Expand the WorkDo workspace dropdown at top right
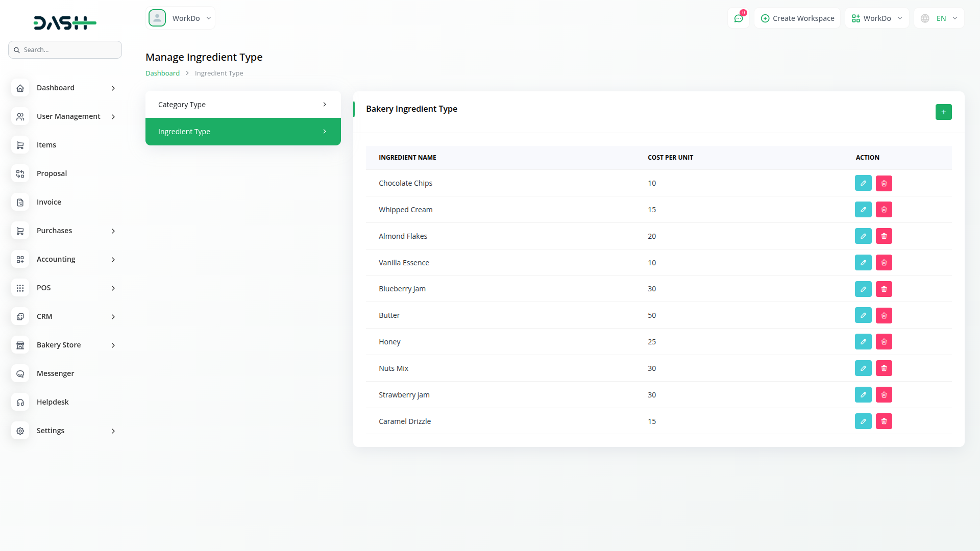Screen dimensions: 980x551 point(877,18)
